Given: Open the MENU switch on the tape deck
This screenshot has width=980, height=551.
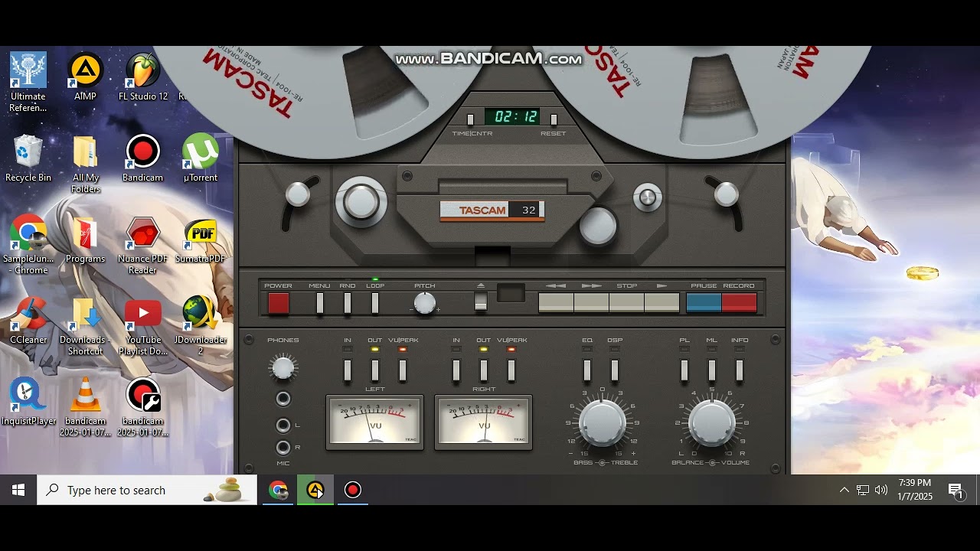Looking at the screenshot, I should tap(320, 303).
